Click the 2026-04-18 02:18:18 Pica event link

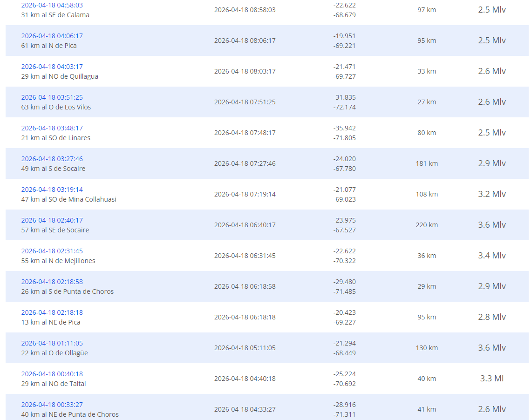point(52,312)
